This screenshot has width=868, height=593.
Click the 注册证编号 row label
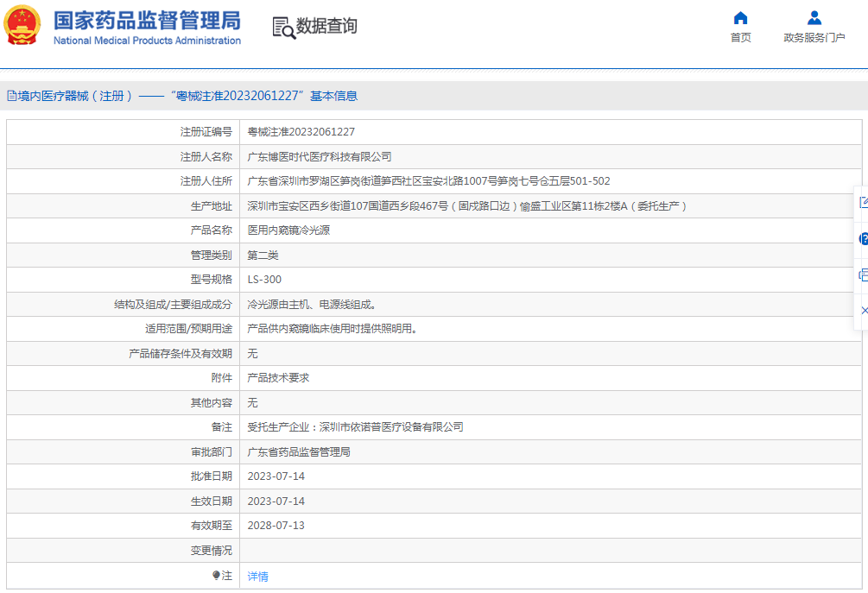206,132
